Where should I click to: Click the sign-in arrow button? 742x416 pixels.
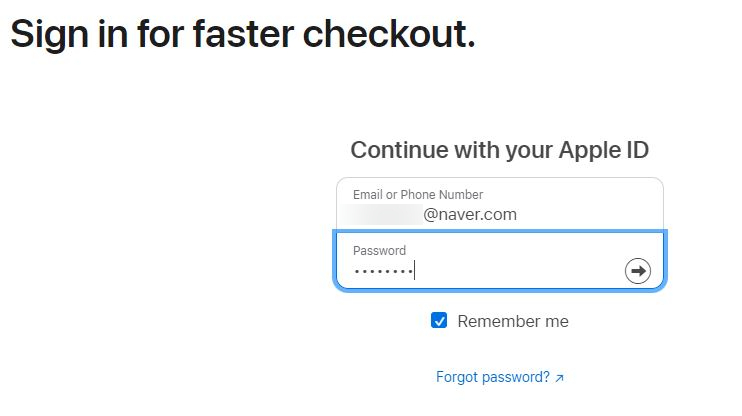pos(637,271)
